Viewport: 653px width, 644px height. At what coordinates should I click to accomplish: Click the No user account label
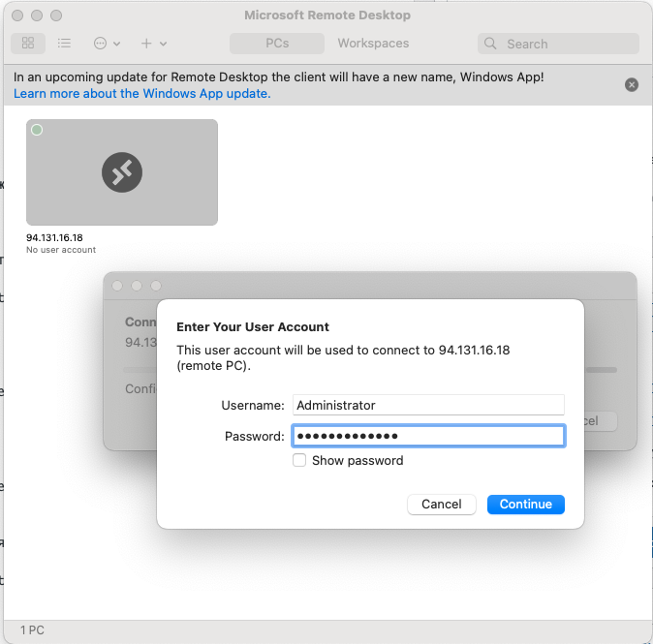[x=61, y=250]
